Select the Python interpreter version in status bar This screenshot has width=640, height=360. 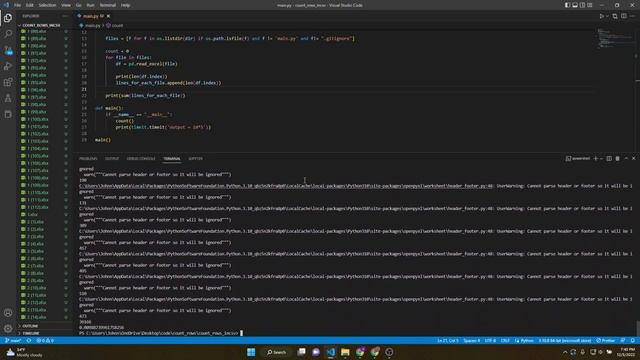(565, 340)
